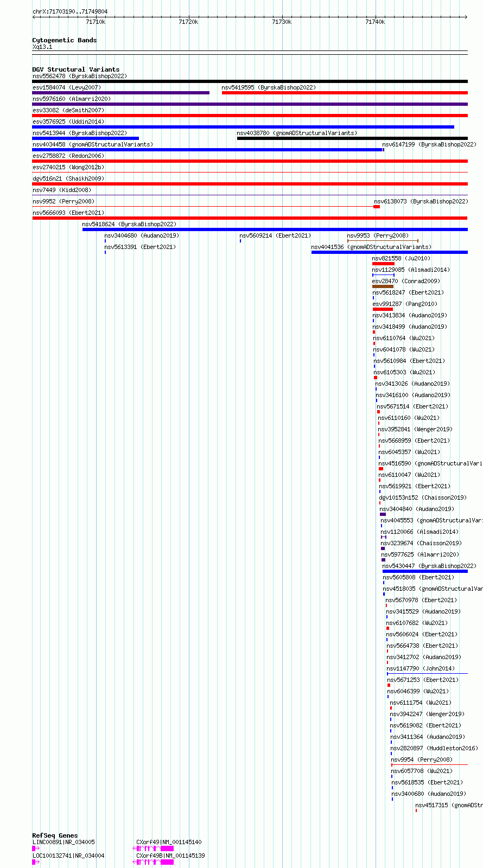This screenshot has width=483, height=868.
Task: Select esv28470 (Conrad2009) label
Action: (x=406, y=281)
